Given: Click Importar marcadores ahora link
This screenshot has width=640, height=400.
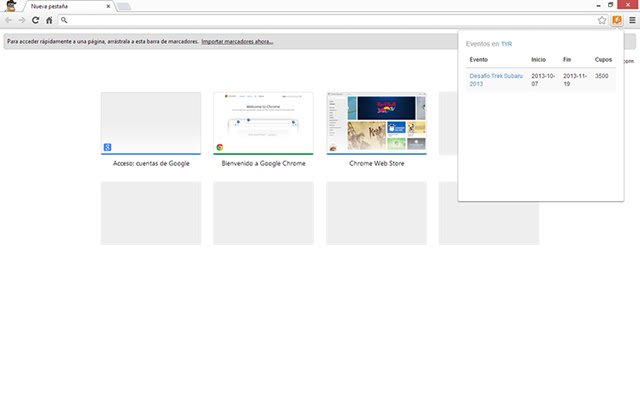Looking at the screenshot, I should pos(237,42).
